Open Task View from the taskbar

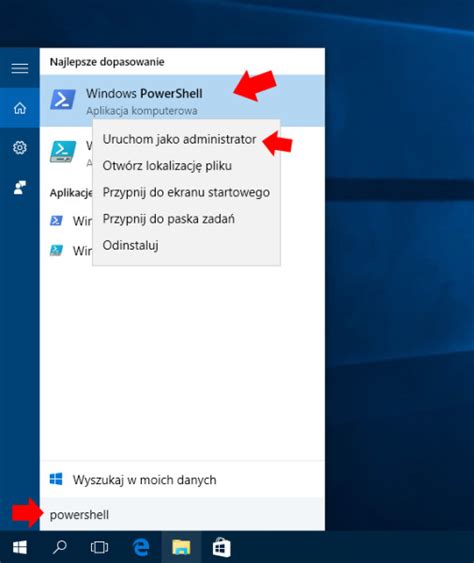(x=99, y=547)
